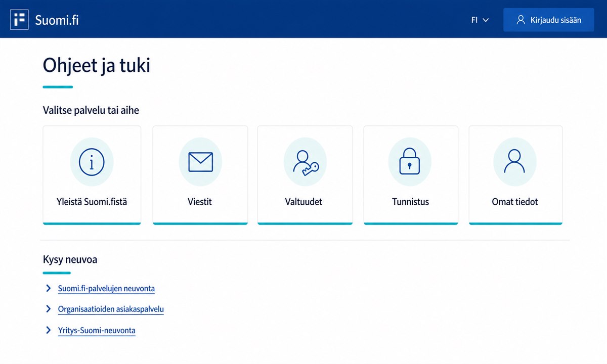Click chevron beside Suomi.fi-palvelujen neuvonta
Screen dimensions: 607x364
pyautogui.click(x=49, y=288)
